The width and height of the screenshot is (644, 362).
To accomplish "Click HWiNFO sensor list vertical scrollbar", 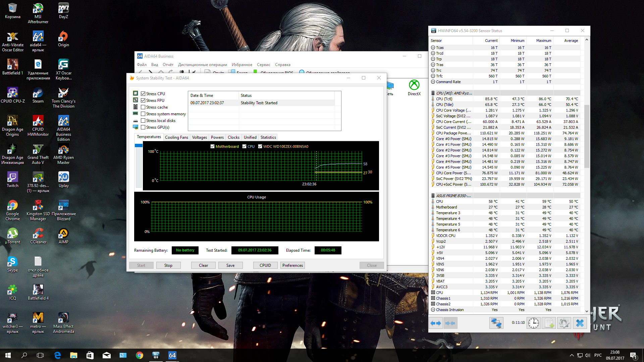I will [587, 136].
